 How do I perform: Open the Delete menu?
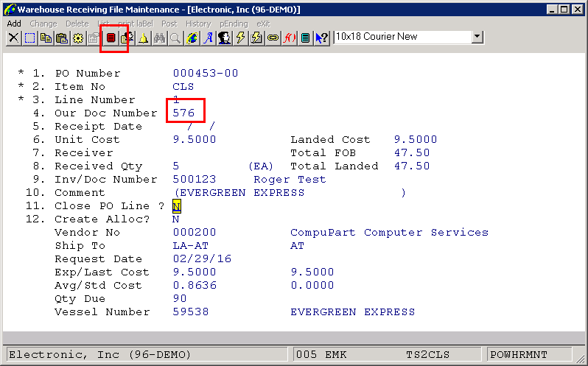point(77,24)
